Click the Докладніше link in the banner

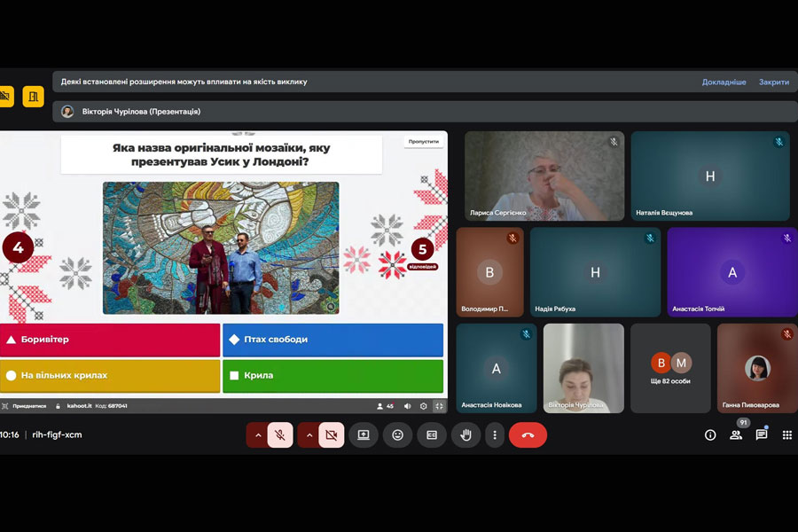(724, 82)
